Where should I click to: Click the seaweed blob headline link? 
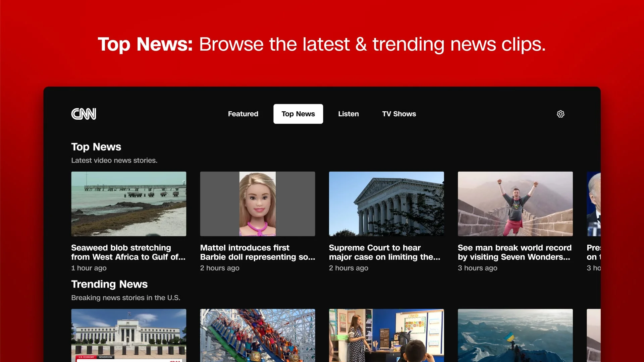tap(128, 252)
